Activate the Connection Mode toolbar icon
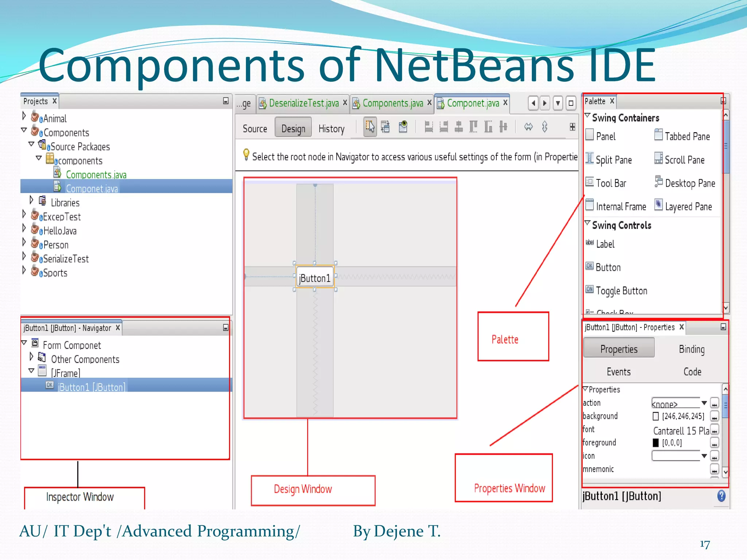 385,127
